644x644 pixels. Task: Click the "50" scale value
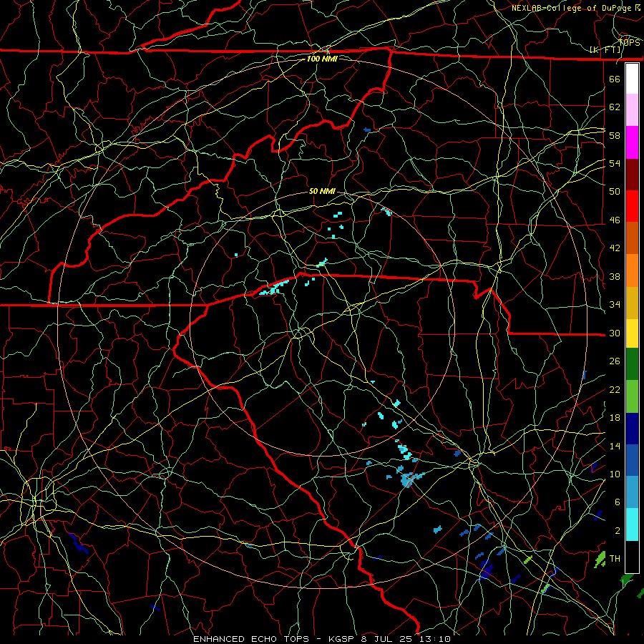(x=615, y=192)
